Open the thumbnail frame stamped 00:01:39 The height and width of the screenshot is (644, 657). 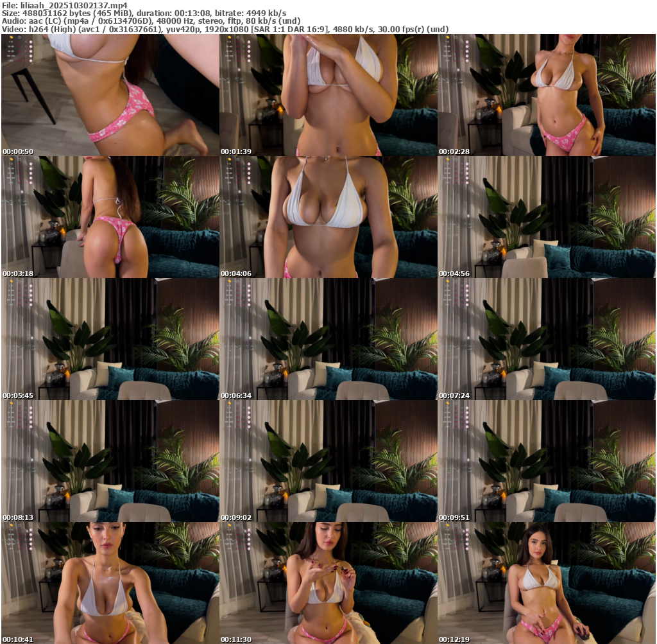[328, 95]
